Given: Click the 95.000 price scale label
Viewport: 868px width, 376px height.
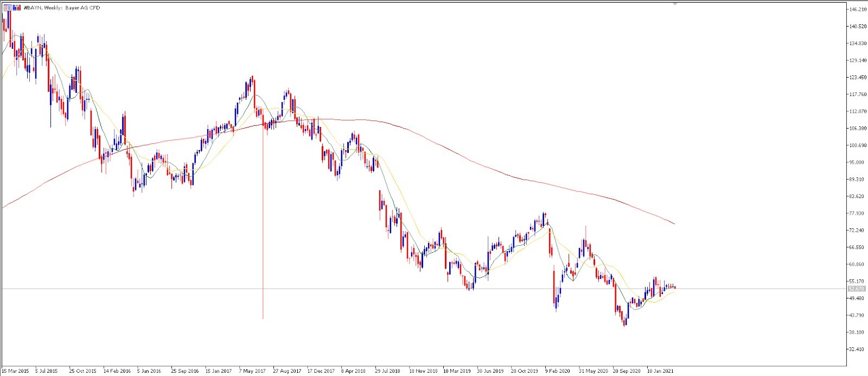Looking at the screenshot, I should click(x=858, y=162).
